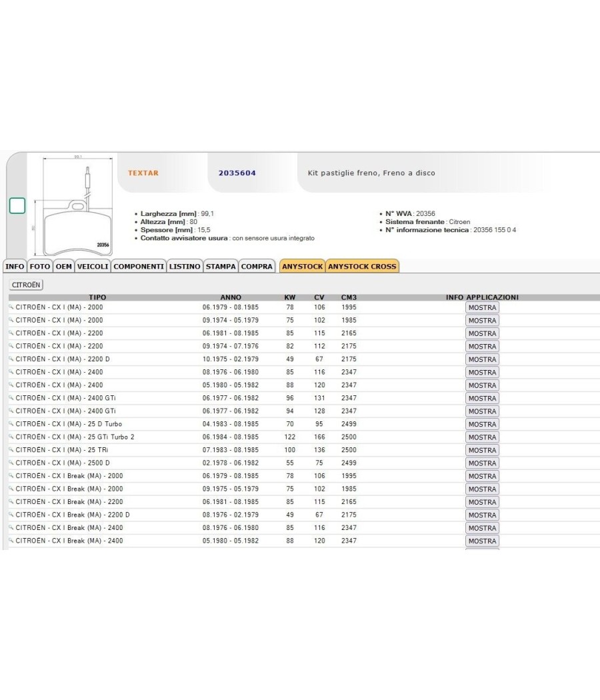Select row text 'CITROËN - CX I (MA) - 2400 GTi' 131 CV
Screen dimensions: 600x700
65,398
